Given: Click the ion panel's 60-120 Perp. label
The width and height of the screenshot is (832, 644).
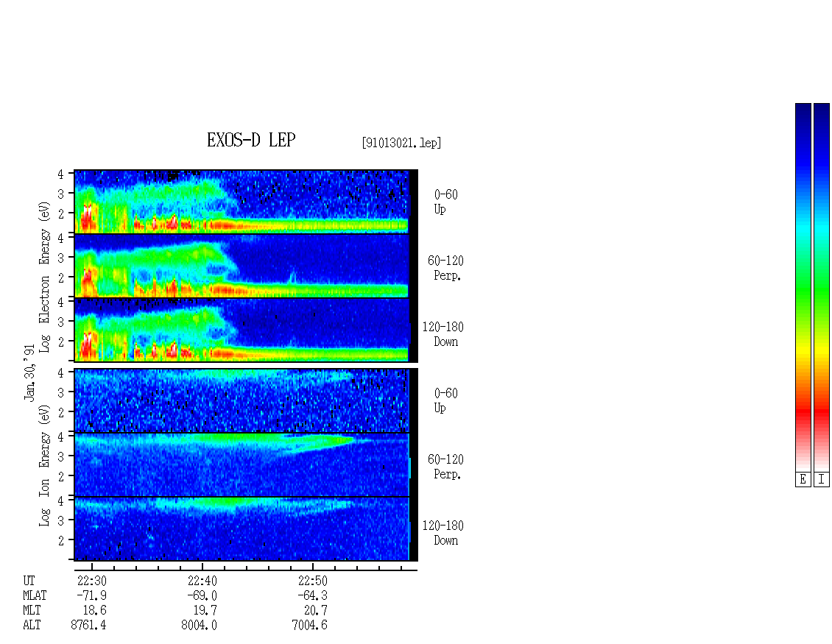Looking at the screenshot, I should (x=445, y=467).
